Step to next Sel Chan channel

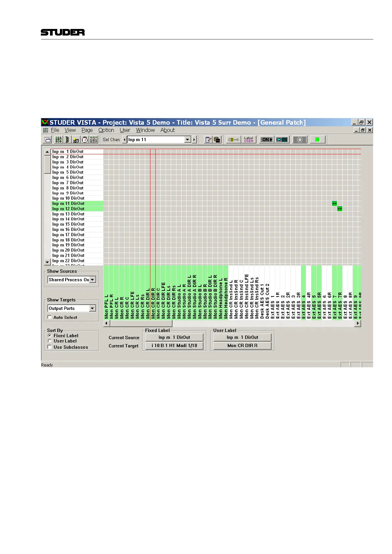pyautogui.click(x=194, y=139)
